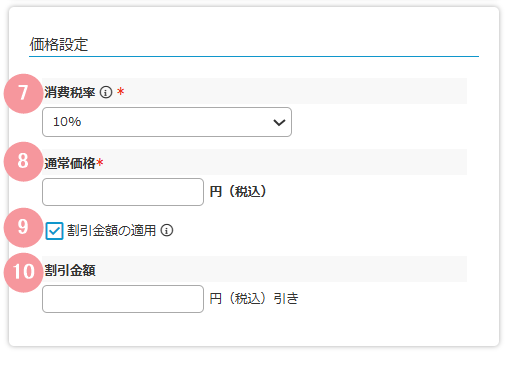Click the info icon beside 消費税率
The width and height of the screenshot is (519, 370).
[x=106, y=92]
